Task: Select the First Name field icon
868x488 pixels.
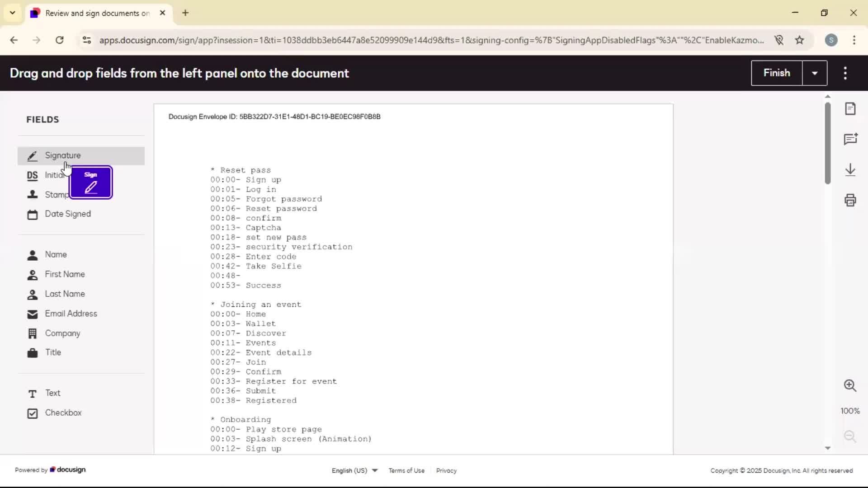Action: pos(32,275)
